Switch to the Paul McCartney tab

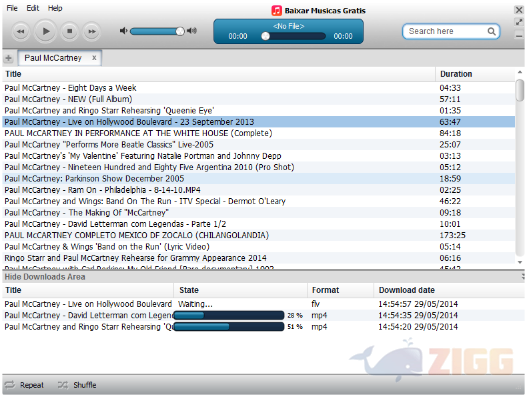click(59, 58)
